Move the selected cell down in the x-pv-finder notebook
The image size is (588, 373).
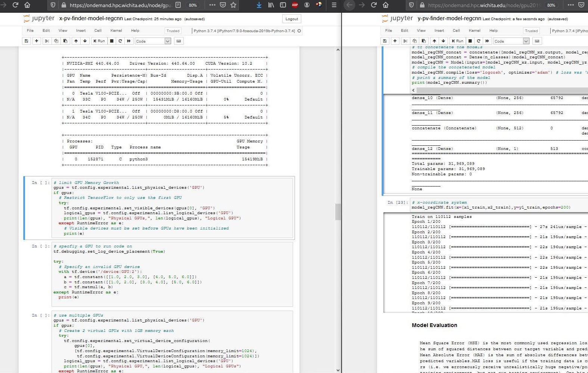pyautogui.click(x=85, y=41)
